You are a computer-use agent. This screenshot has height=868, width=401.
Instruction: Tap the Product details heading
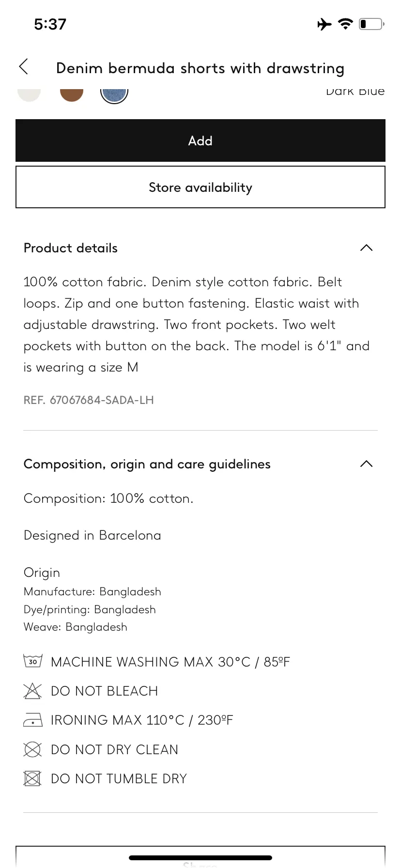(71, 248)
